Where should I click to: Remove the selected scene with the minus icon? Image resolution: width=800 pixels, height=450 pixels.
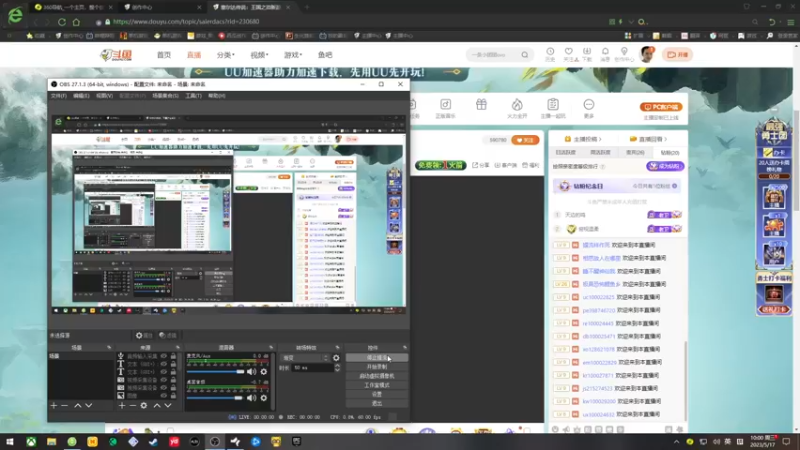point(64,406)
